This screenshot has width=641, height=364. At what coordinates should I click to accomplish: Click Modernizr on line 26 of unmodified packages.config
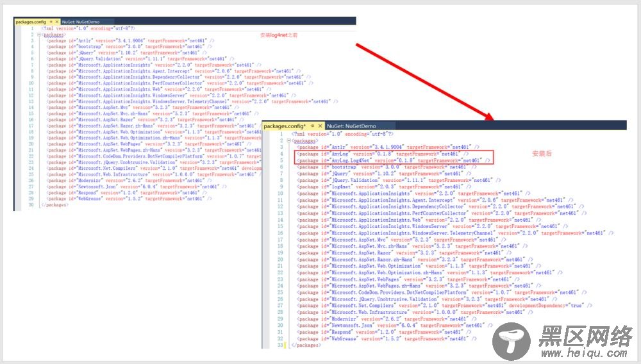[x=129, y=180]
